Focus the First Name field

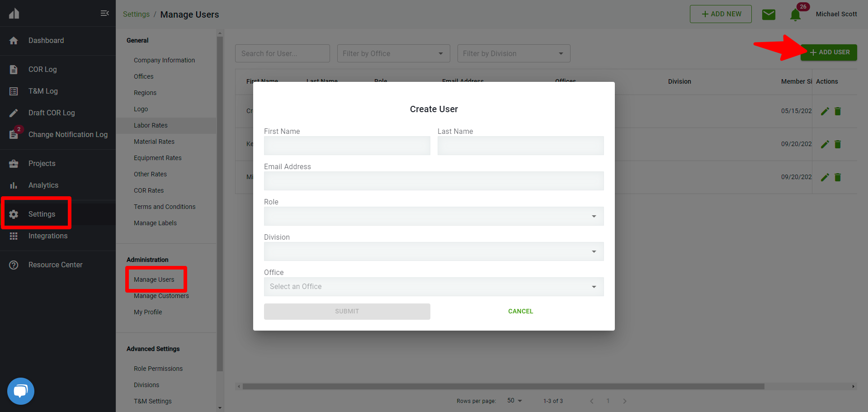[x=347, y=146]
